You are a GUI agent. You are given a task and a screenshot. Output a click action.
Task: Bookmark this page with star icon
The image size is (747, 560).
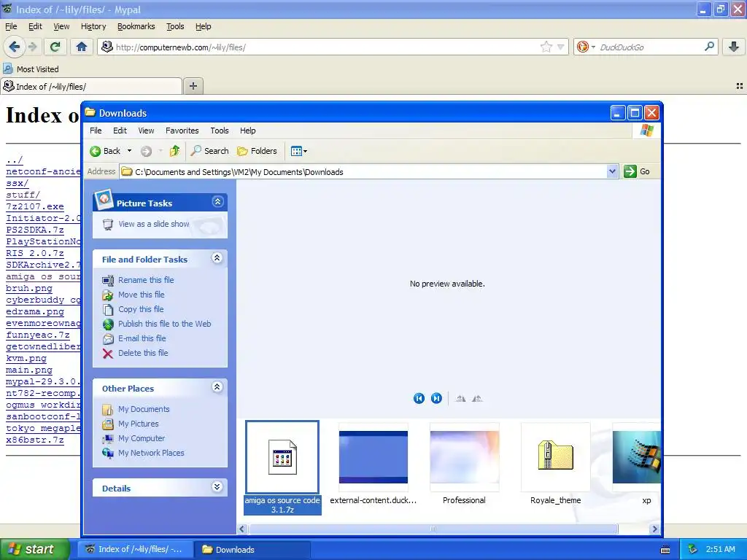(x=546, y=47)
